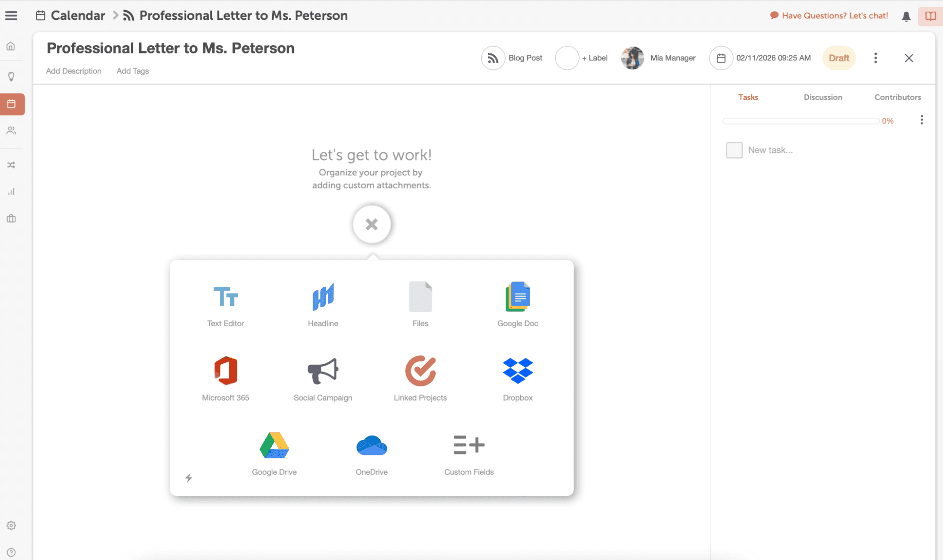Open the project options three-dot menu
Screen dimensions: 943x560
coord(876,58)
